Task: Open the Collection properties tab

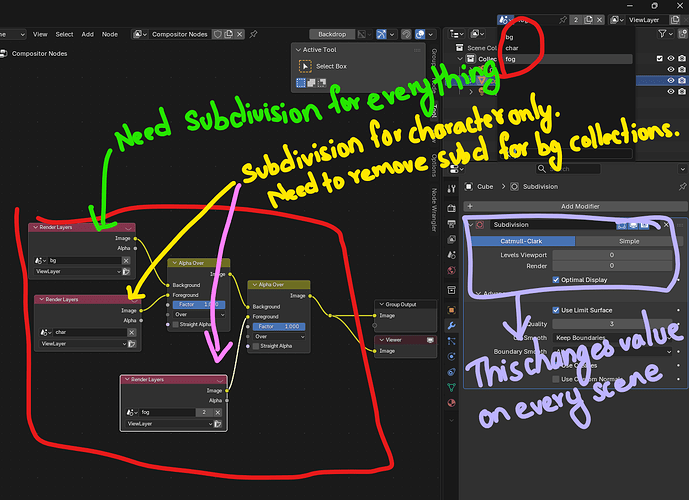Action: click(x=451, y=290)
